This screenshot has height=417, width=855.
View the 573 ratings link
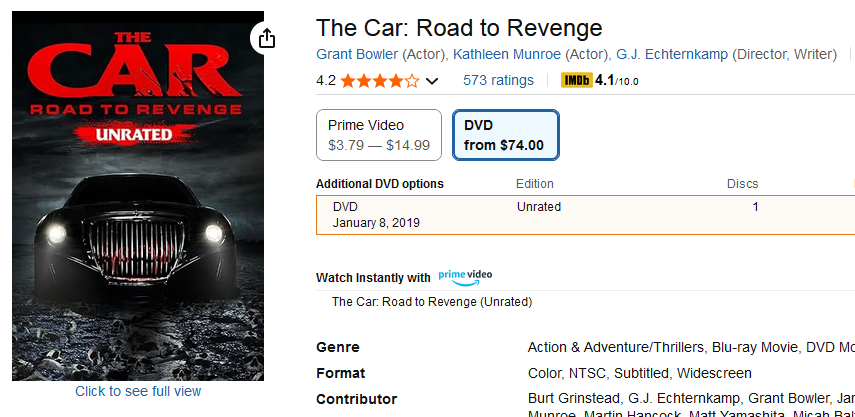pos(498,80)
